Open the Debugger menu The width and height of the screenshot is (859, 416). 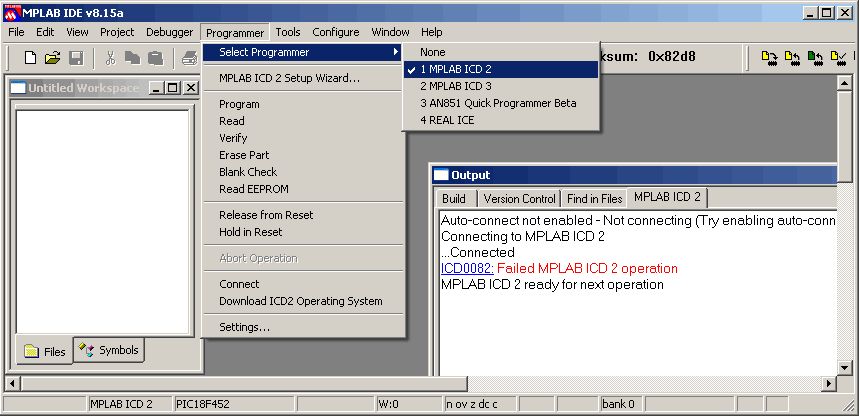pos(169,32)
